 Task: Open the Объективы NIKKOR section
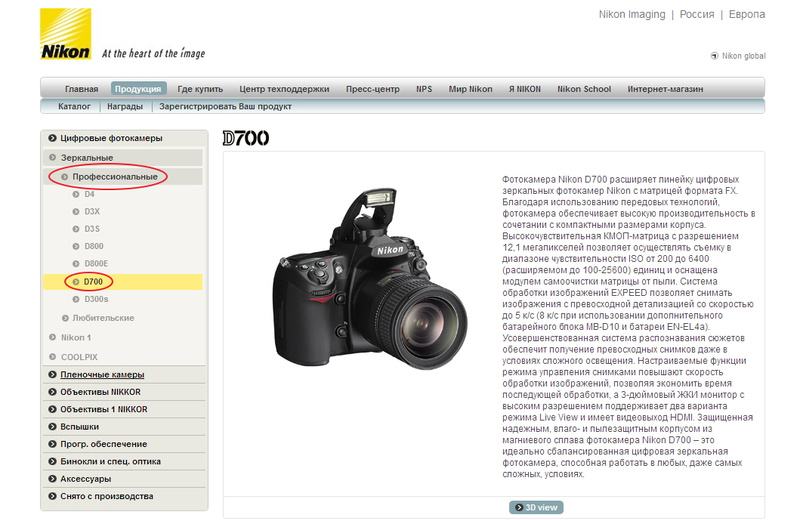click(x=100, y=392)
